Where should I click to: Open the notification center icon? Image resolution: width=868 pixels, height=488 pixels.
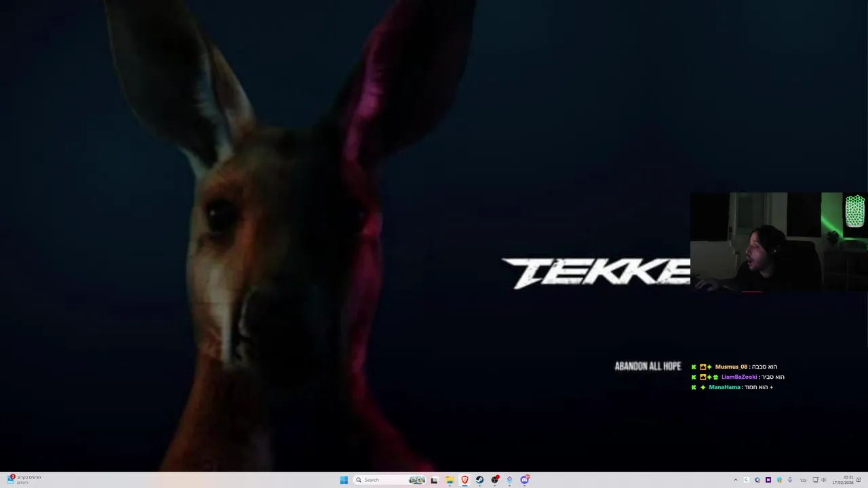[859, 480]
